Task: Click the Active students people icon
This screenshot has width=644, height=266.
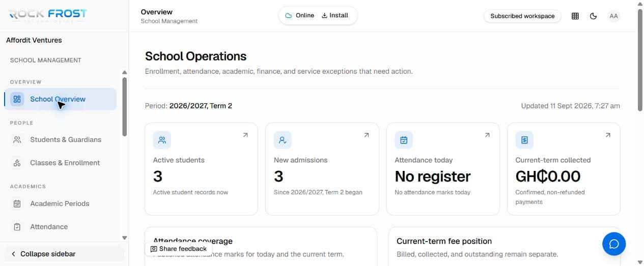Action: [162, 140]
